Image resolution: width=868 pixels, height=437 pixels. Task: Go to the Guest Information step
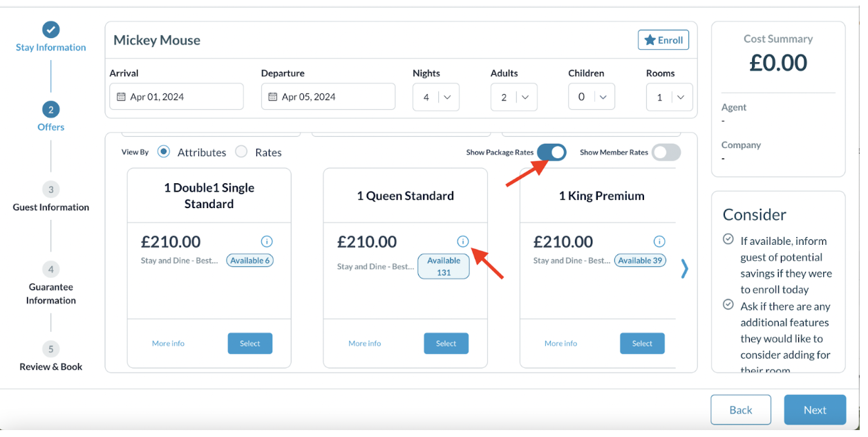pos(50,190)
